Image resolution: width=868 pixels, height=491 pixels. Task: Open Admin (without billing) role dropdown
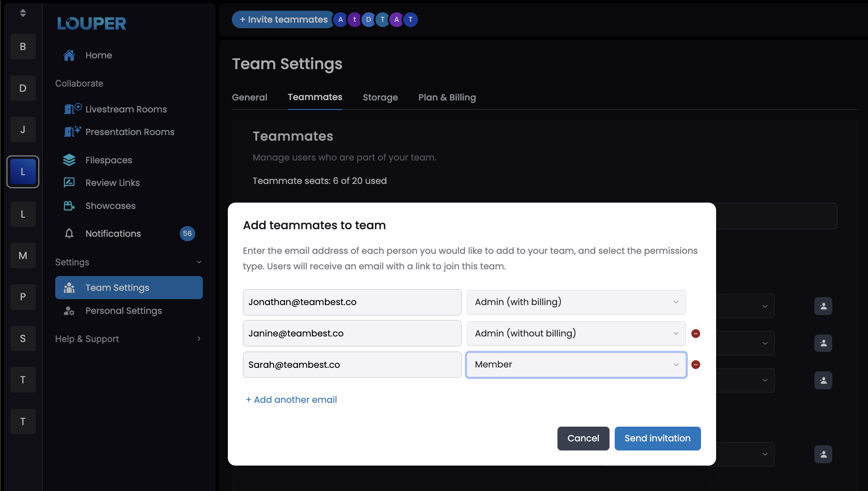576,333
